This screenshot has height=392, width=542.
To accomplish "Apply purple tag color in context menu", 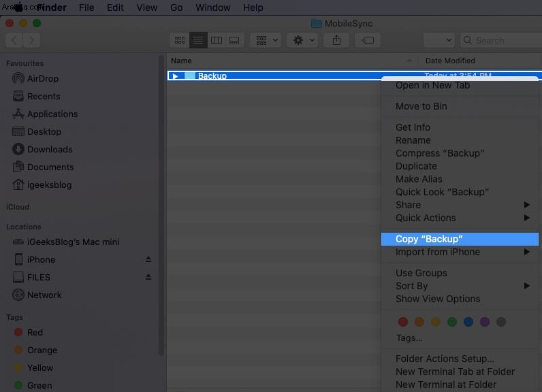I will point(485,322).
